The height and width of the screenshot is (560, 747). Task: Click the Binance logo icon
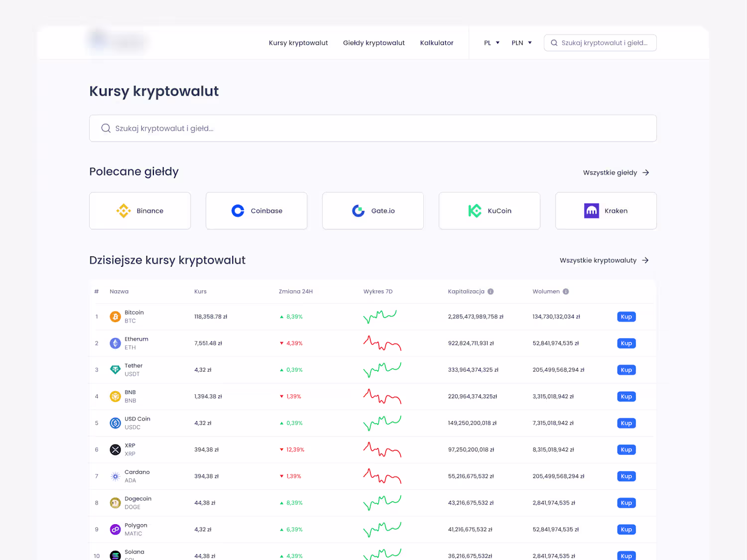pos(124,211)
